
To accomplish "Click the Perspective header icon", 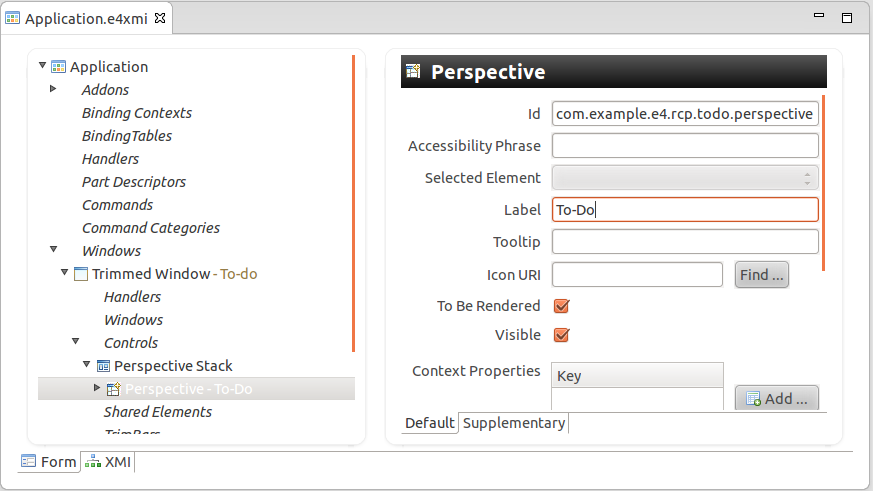I will 415,72.
